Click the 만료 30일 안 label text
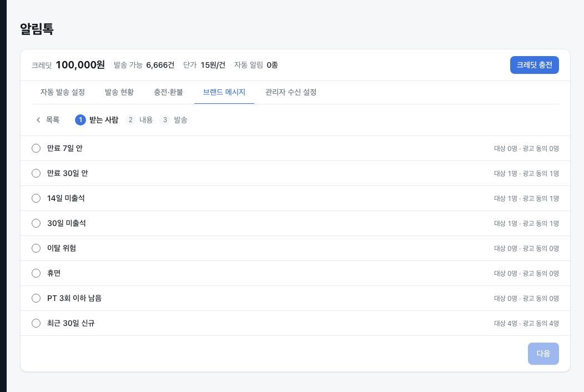584x392 pixels. click(x=67, y=173)
